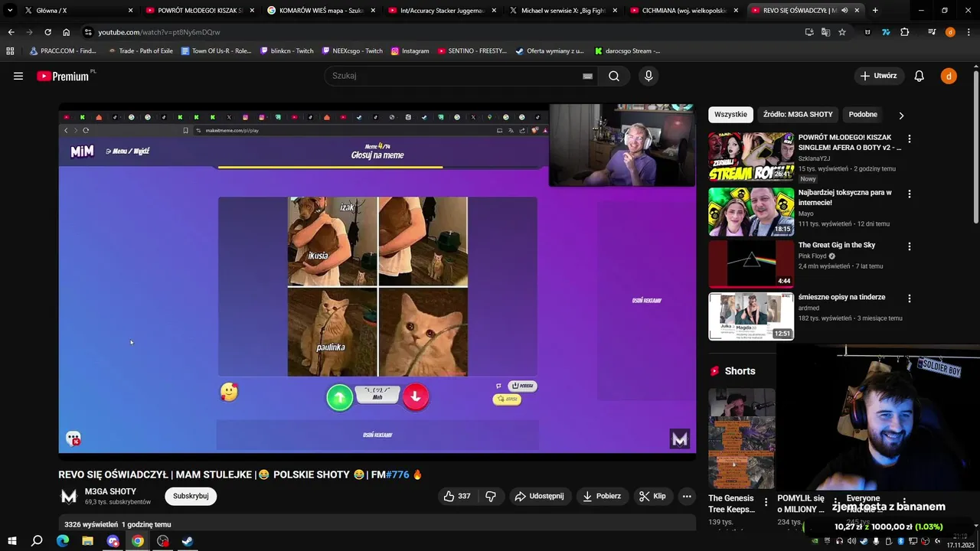Bookmark this page with the star icon
This screenshot has width=980, height=551.
pos(842,32)
